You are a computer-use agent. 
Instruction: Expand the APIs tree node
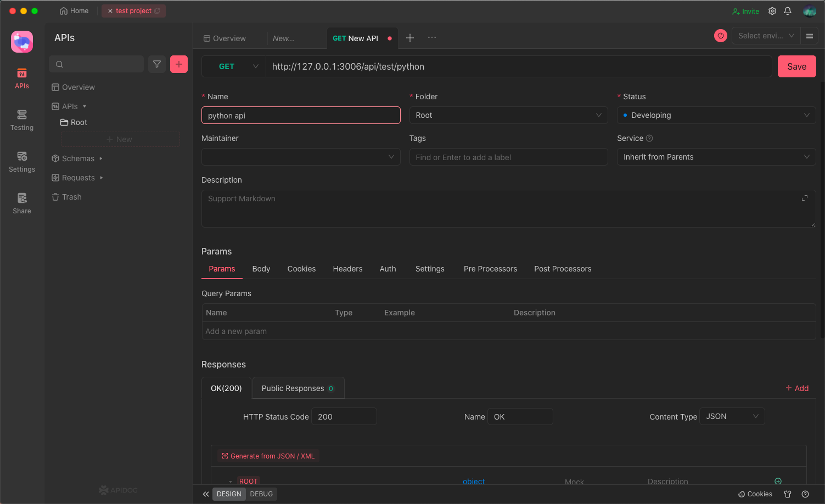(x=85, y=106)
